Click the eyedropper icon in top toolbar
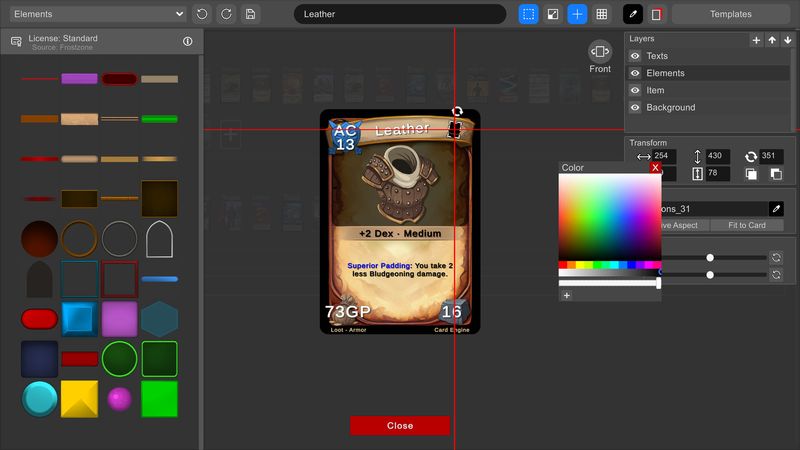Image resolution: width=800 pixels, height=450 pixels. 633,14
